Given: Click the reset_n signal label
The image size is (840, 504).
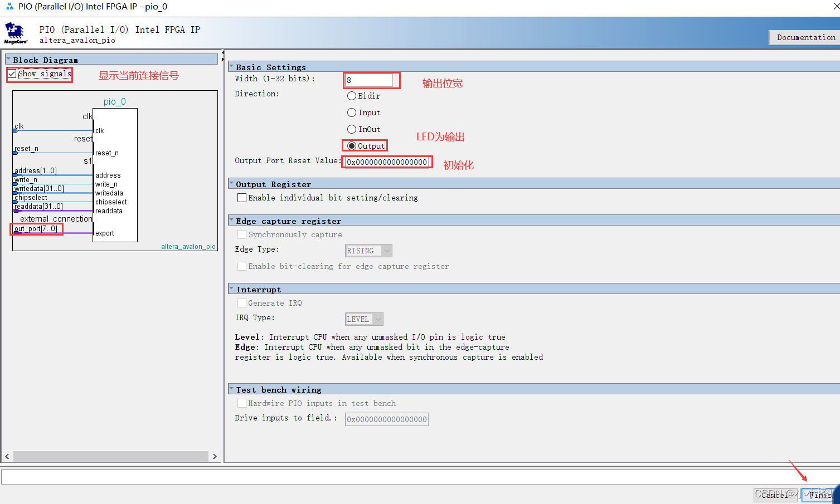Looking at the screenshot, I should [x=27, y=148].
